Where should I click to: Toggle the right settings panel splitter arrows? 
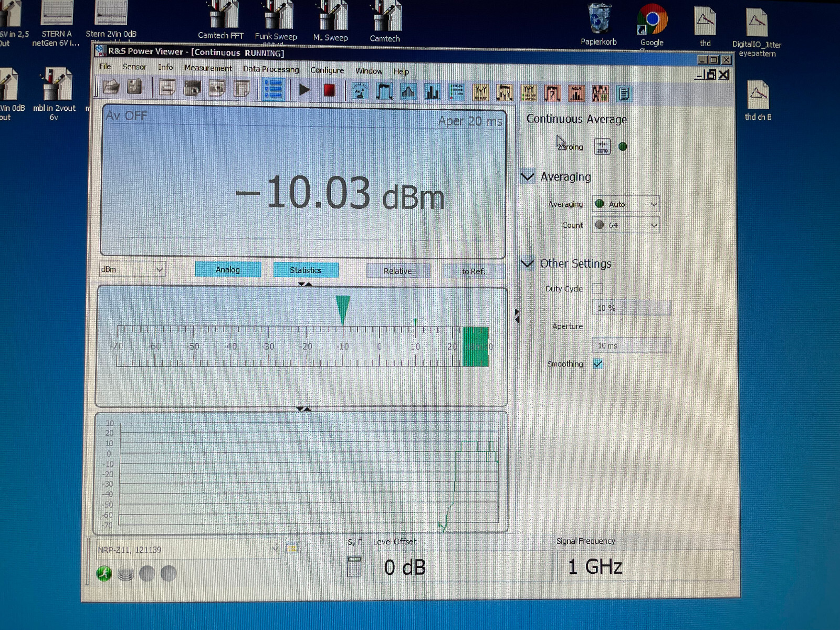[517, 316]
